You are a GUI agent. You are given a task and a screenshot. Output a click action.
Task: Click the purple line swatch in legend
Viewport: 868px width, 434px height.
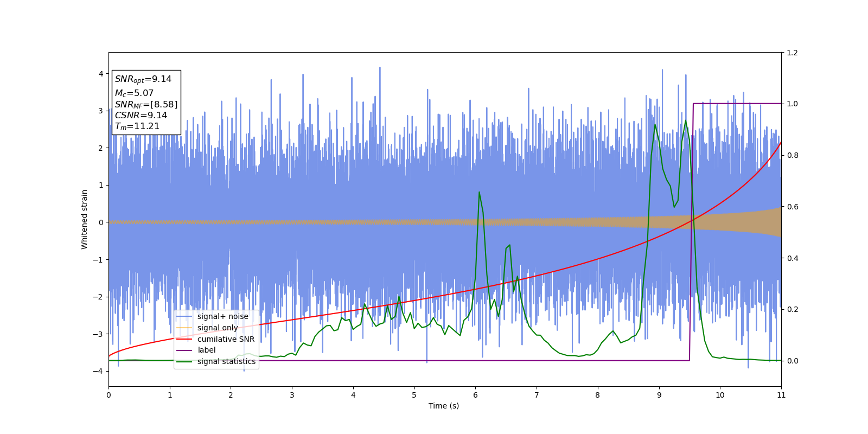(184, 350)
